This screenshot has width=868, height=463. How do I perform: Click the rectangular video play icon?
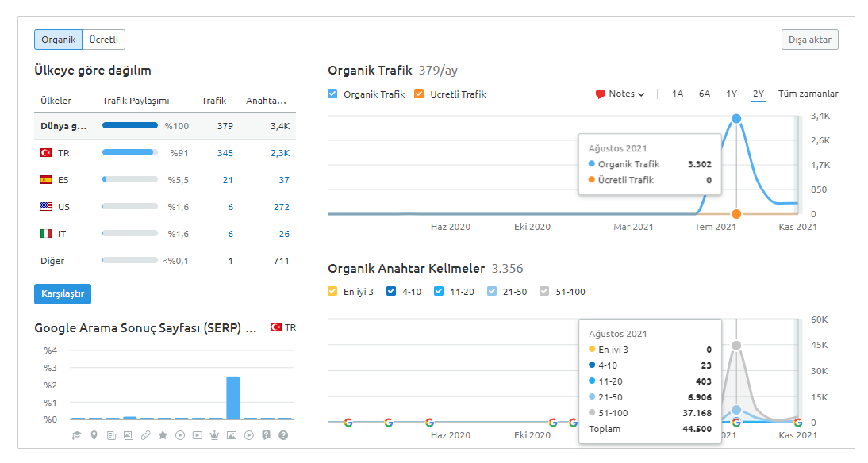197,435
